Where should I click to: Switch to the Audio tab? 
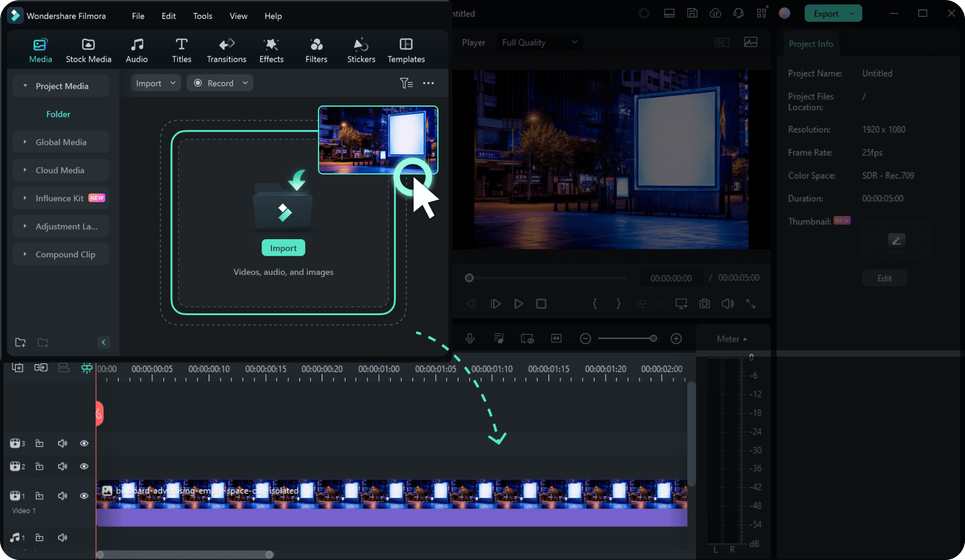[x=136, y=51]
